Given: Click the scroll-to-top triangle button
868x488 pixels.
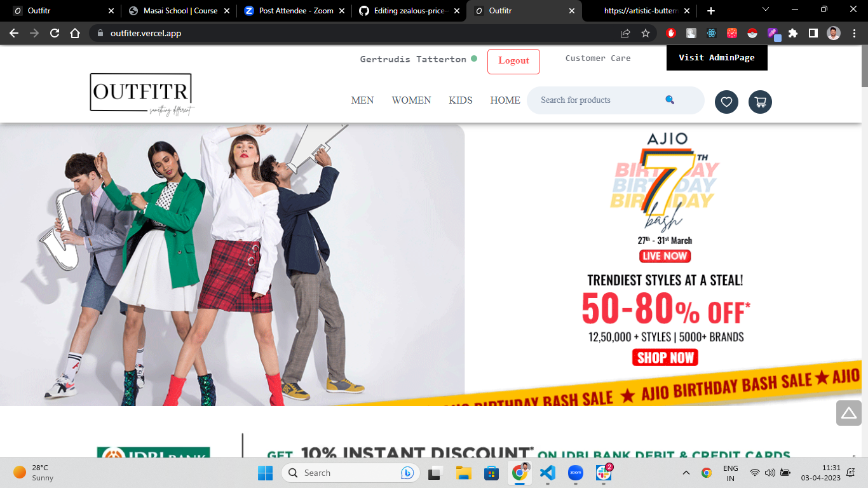Looking at the screenshot, I should coord(849,413).
